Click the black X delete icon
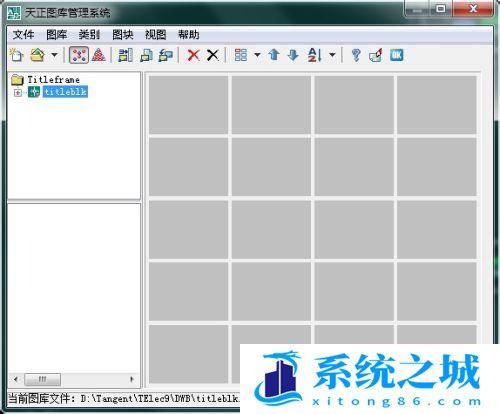This screenshot has width=500, height=414. coord(213,55)
